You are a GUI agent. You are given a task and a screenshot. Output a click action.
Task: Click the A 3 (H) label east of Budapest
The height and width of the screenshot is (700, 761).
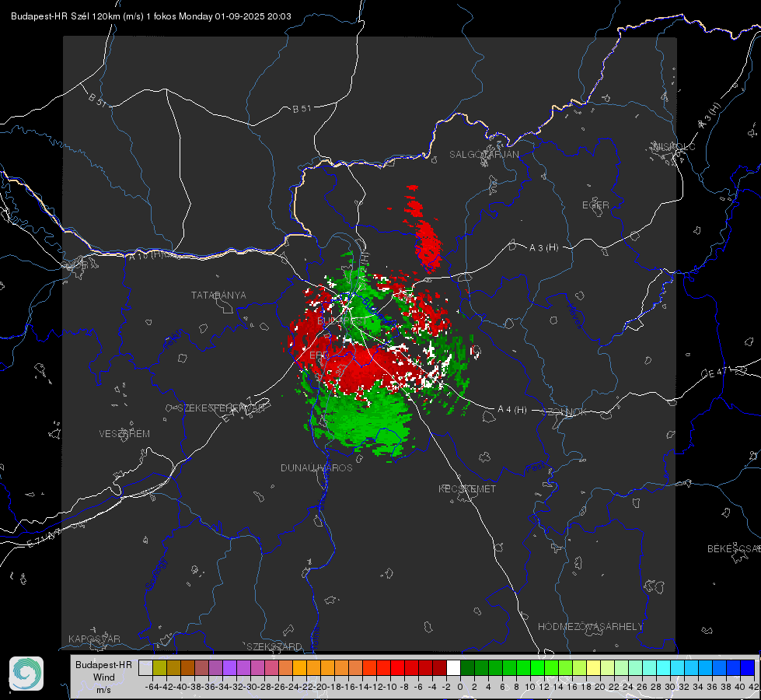click(543, 247)
